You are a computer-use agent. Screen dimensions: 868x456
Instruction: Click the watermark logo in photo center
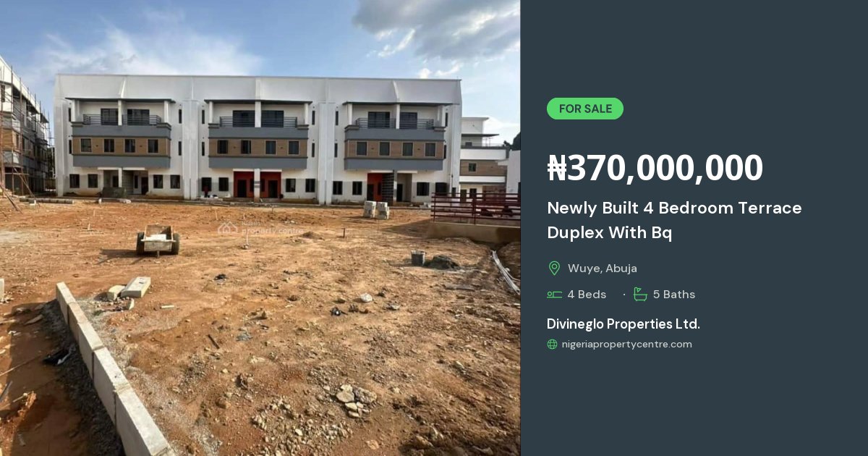pos(260,229)
